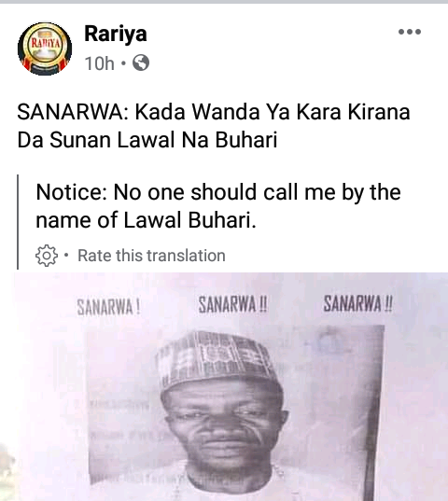Click the translation quote bar on left
The image size is (448, 501).
pyautogui.click(x=18, y=222)
